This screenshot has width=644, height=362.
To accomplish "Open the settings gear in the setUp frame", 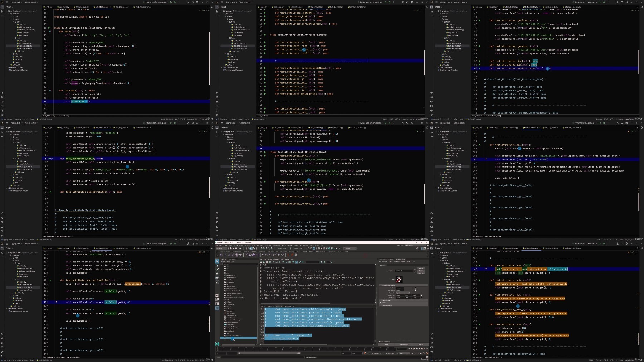I will (x=197, y=2).
